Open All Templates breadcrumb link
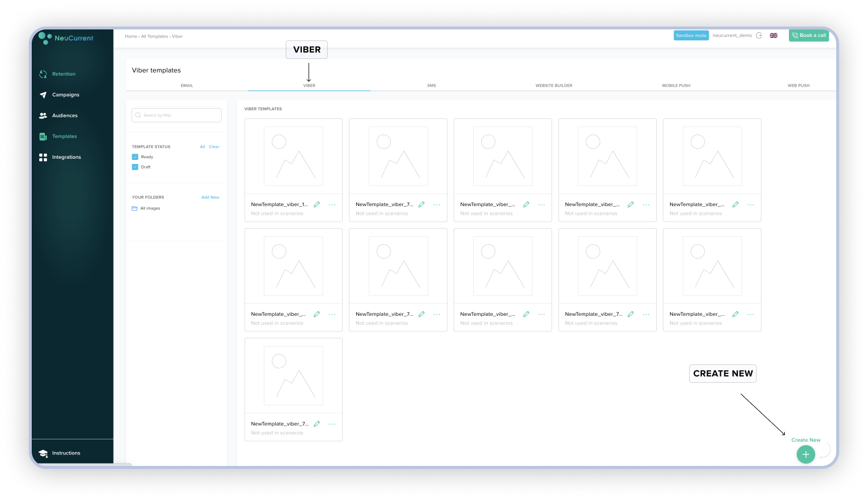The image size is (868, 500). tap(155, 36)
